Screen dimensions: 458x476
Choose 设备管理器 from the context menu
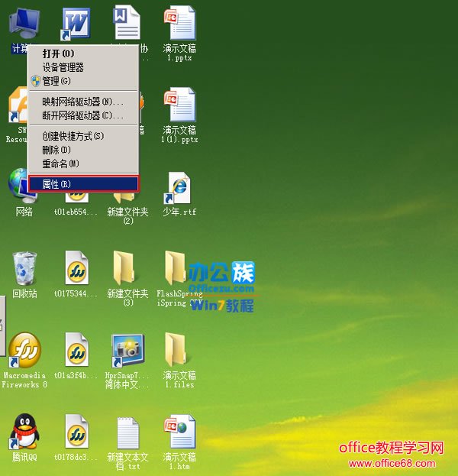84,67
